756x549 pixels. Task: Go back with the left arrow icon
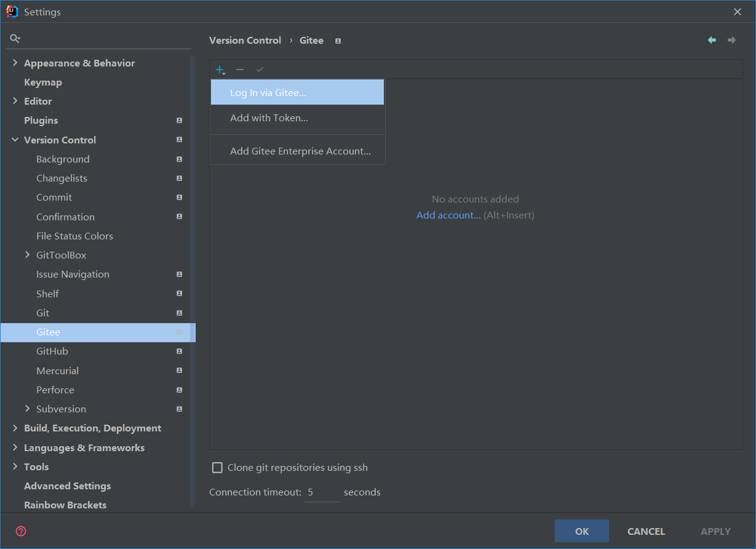click(712, 40)
